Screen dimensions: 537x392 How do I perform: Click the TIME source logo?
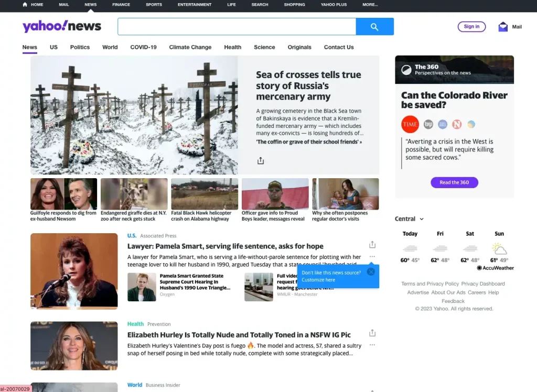tap(410, 124)
